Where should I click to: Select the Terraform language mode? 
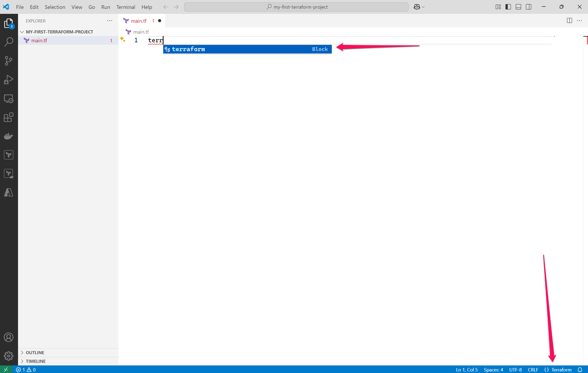tap(561, 370)
